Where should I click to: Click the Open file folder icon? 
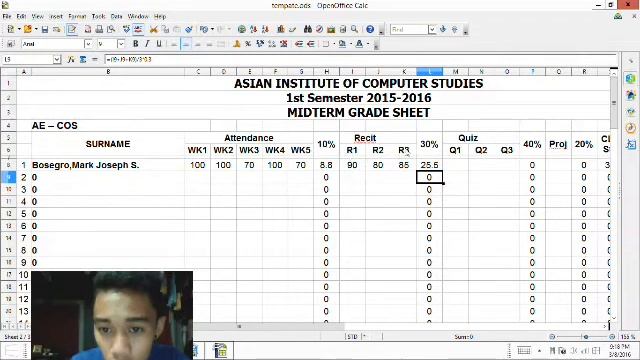click(x=27, y=29)
